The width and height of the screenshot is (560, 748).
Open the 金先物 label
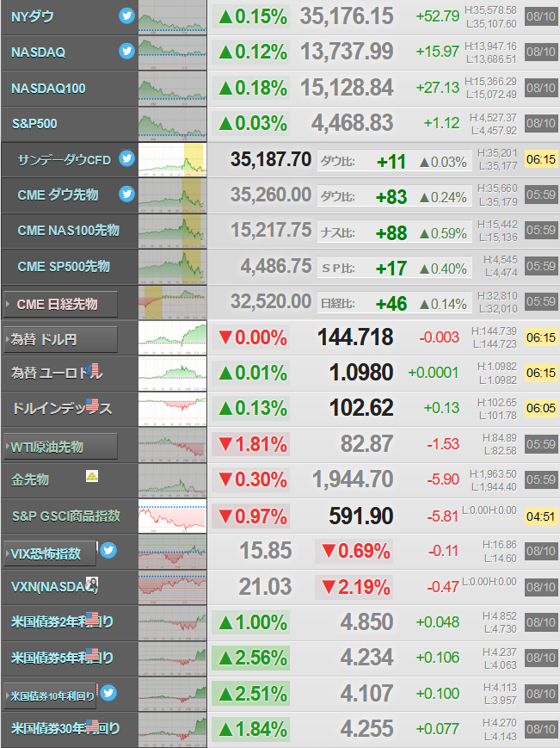(x=30, y=480)
